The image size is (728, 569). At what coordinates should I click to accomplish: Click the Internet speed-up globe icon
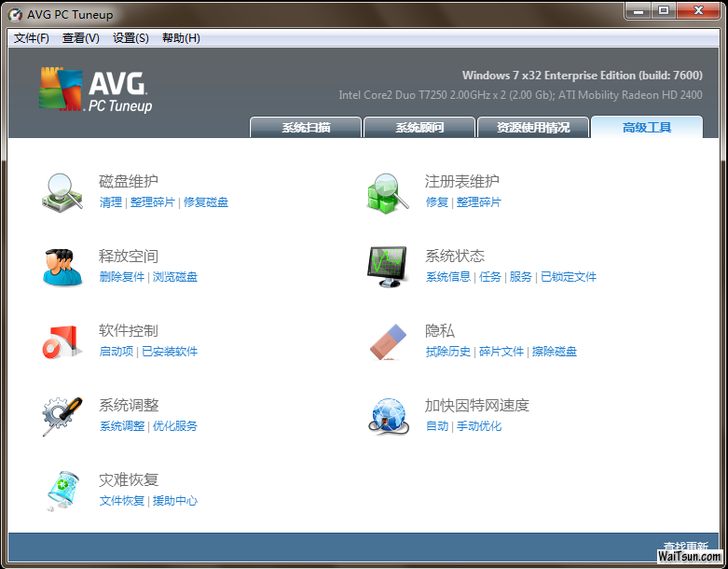point(388,416)
